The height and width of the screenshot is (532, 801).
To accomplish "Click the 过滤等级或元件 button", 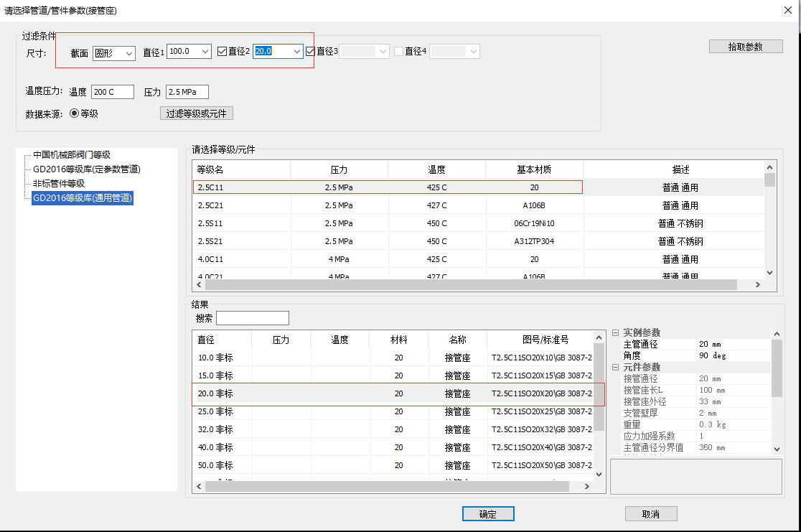I will tap(196, 113).
